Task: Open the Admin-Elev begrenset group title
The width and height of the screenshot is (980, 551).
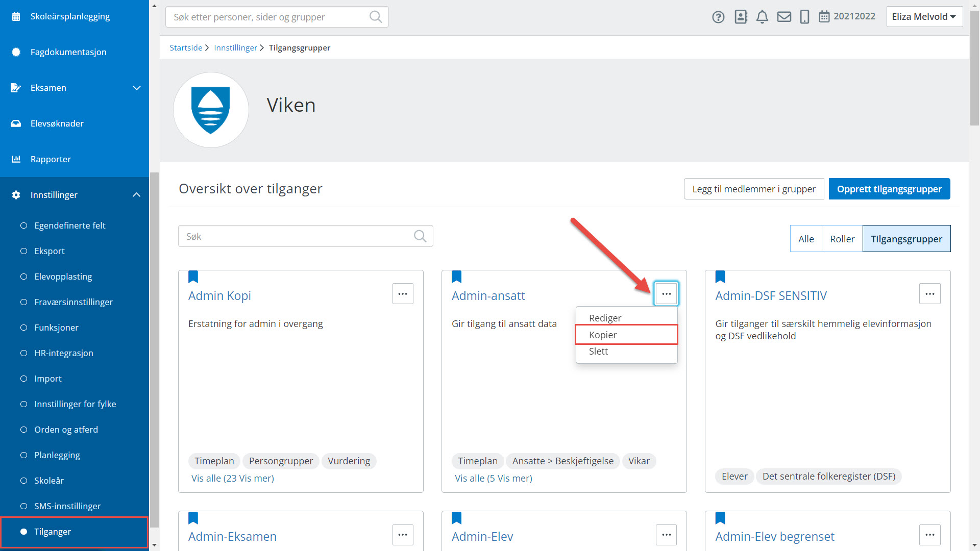Action: point(774,536)
